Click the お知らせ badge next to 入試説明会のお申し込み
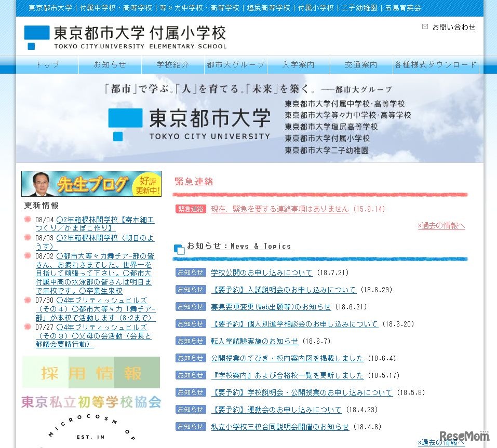 click(191, 290)
